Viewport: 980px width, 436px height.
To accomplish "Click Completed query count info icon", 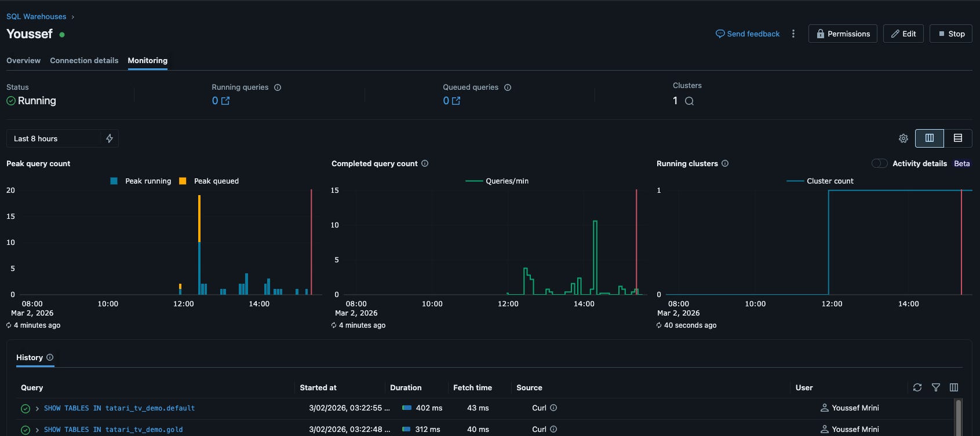I will click(425, 163).
